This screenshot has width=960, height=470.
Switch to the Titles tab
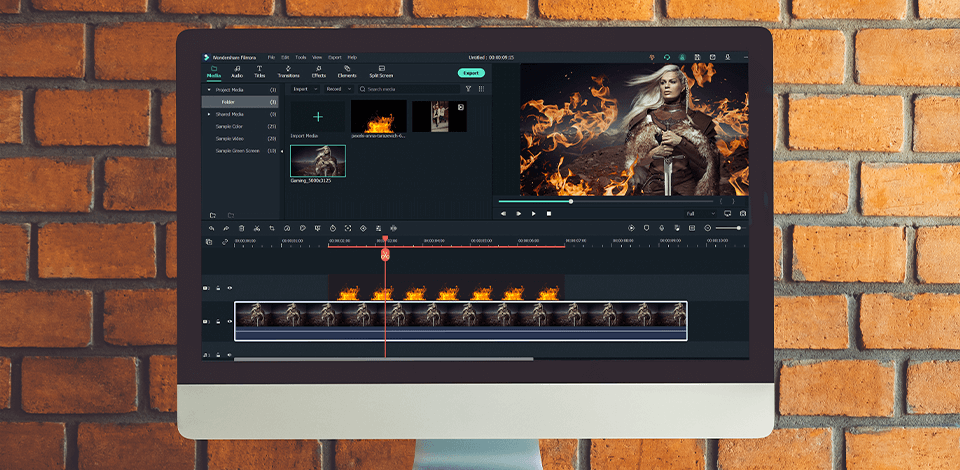pos(260,72)
